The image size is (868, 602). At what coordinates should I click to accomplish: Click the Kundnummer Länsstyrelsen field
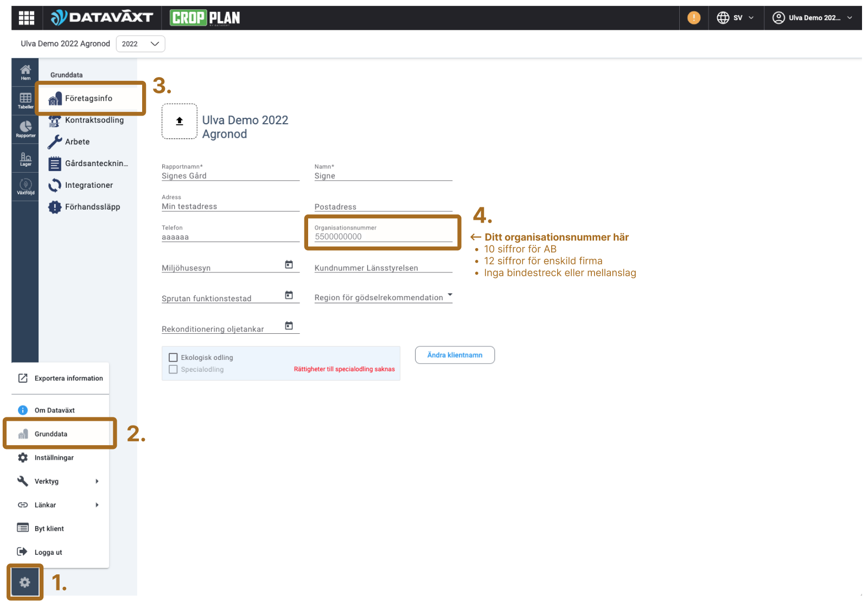pyautogui.click(x=383, y=268)
